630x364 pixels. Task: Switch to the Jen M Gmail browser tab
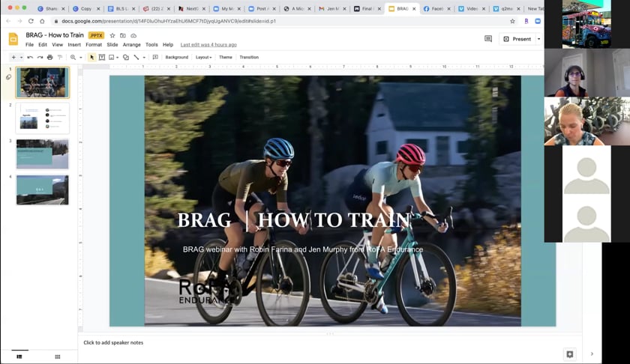click(x=331, y=8)
